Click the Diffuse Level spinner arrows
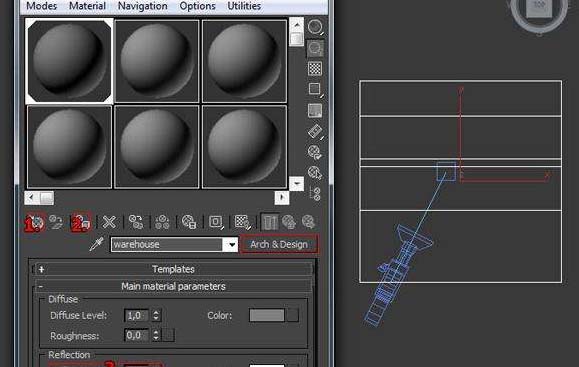The width and height of the screenshot is (579, 367). coord(156,315)
